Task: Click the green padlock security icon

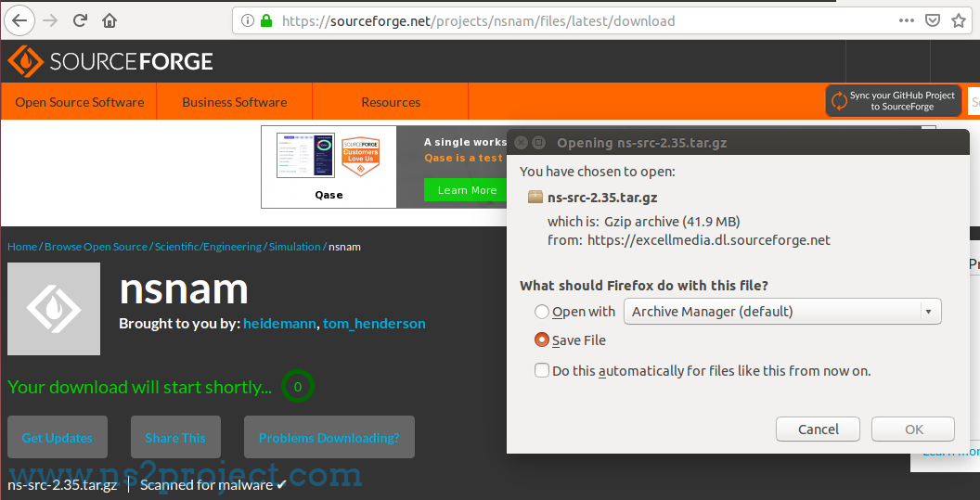Action: (x=266, y=20)
